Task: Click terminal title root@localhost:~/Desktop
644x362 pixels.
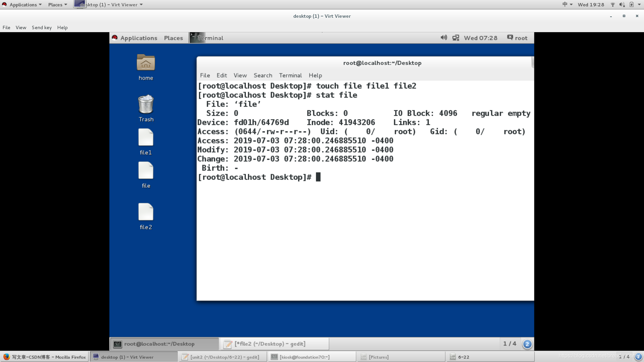Action: pos(382,63)
